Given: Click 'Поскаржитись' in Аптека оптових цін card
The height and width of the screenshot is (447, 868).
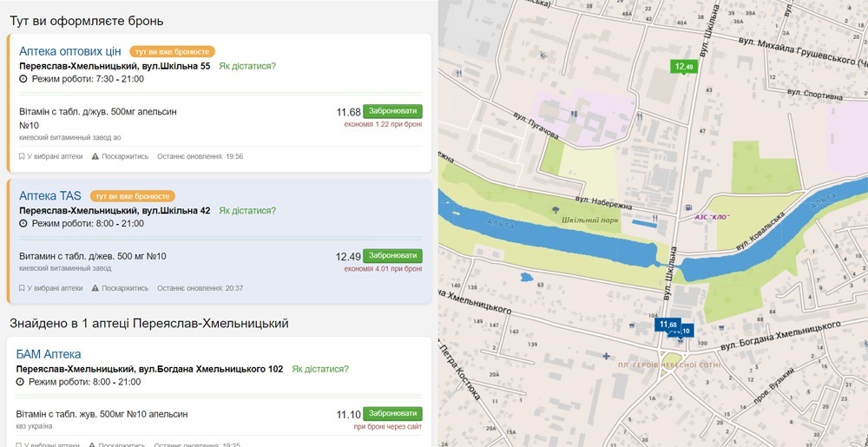Looking at the screenshot, I should pyautogui.click(x=125, y=156).
